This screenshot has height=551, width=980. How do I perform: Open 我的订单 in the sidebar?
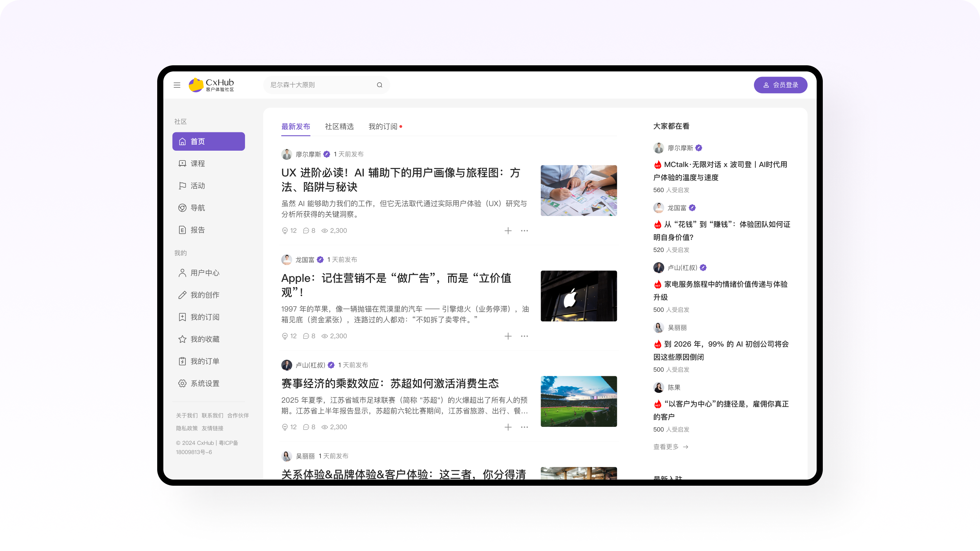pos(209,361)
